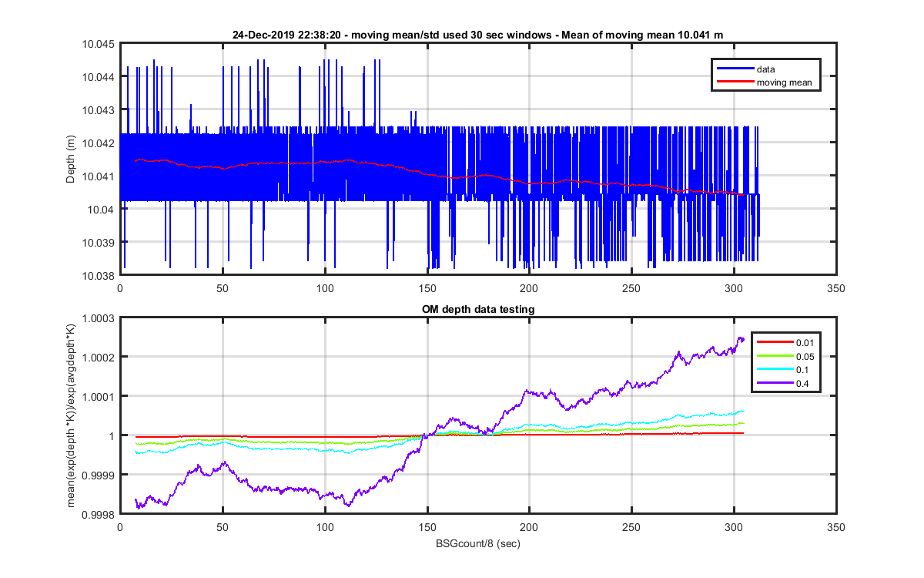Select the 'moving mean' legend entry
Screen dimensions: 924x578
point(784,82)
